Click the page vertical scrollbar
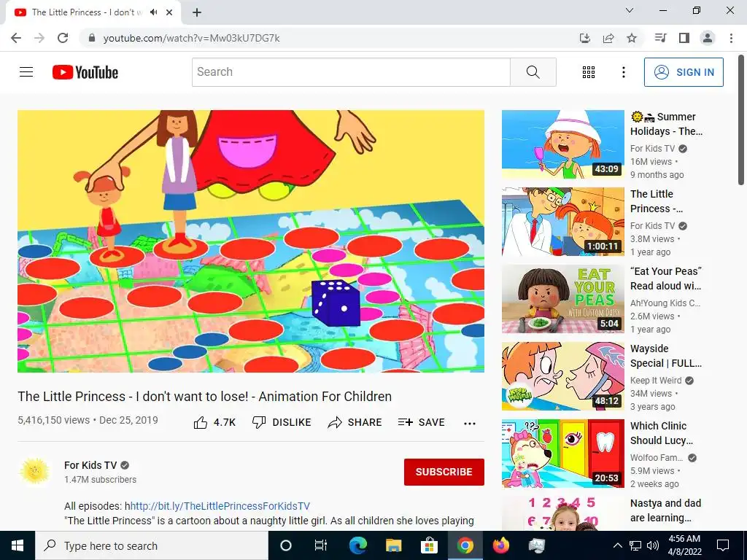 (x=741, y=120)
